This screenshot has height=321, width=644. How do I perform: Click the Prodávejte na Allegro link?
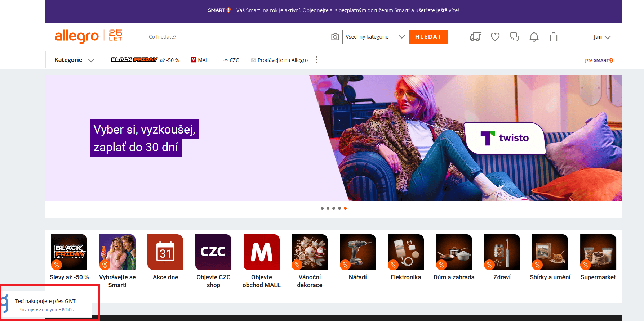click(279, 60)
